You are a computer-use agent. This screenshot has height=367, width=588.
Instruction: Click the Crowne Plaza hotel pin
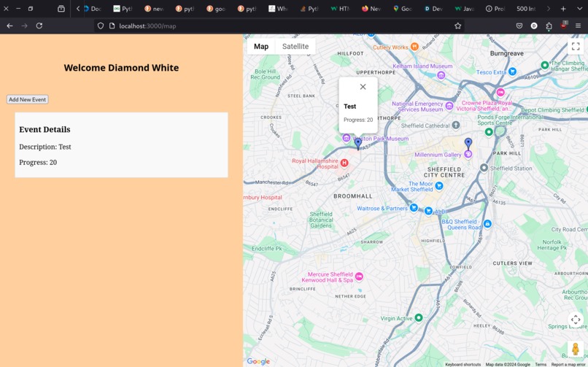[500, 92]
